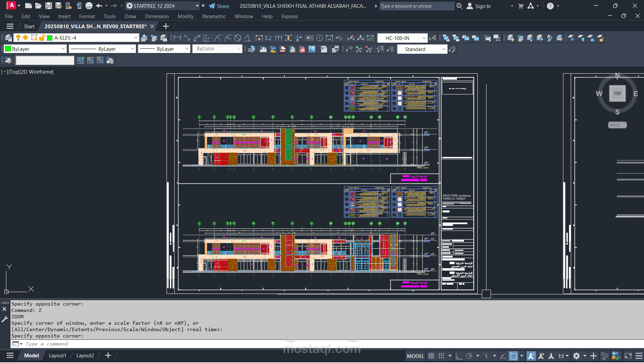The width and height of the screenshot is (644, 363).
Task: Click the Attach DWF underlay icon
Action: [x=283, y=49]
